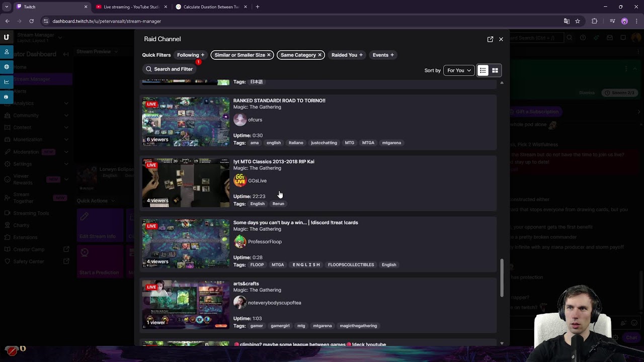This screenshot has width=644, height=362.
Task: Open a new browser tab
Action: [258, 7]
